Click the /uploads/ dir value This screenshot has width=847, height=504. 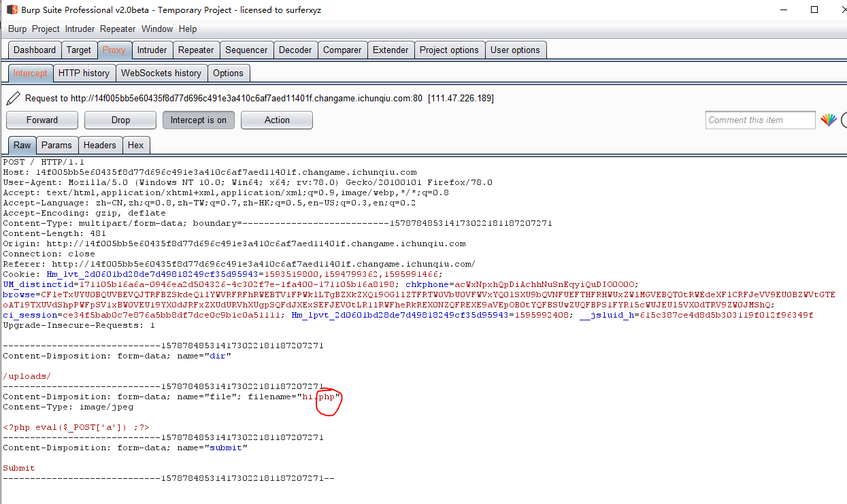click(27, 376)
